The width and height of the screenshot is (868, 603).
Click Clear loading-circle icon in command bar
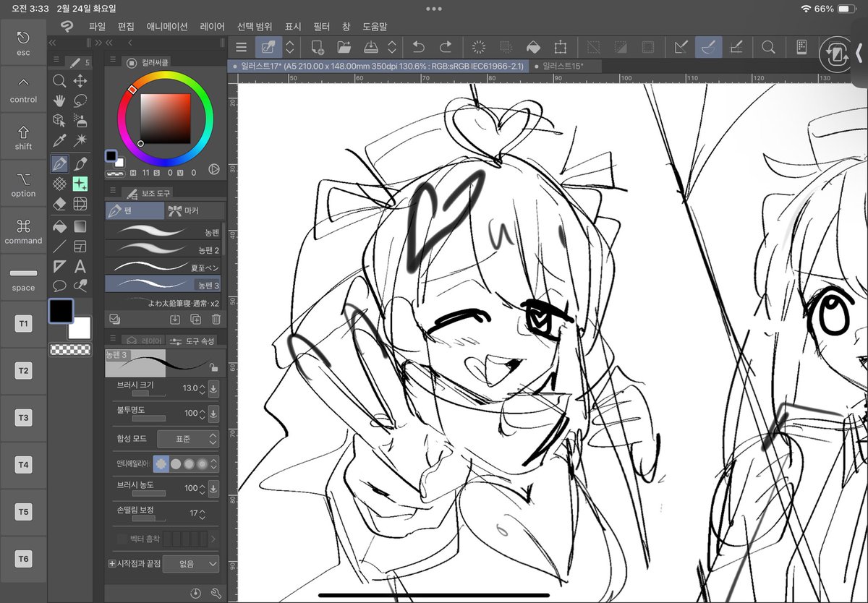coord(478,47)
